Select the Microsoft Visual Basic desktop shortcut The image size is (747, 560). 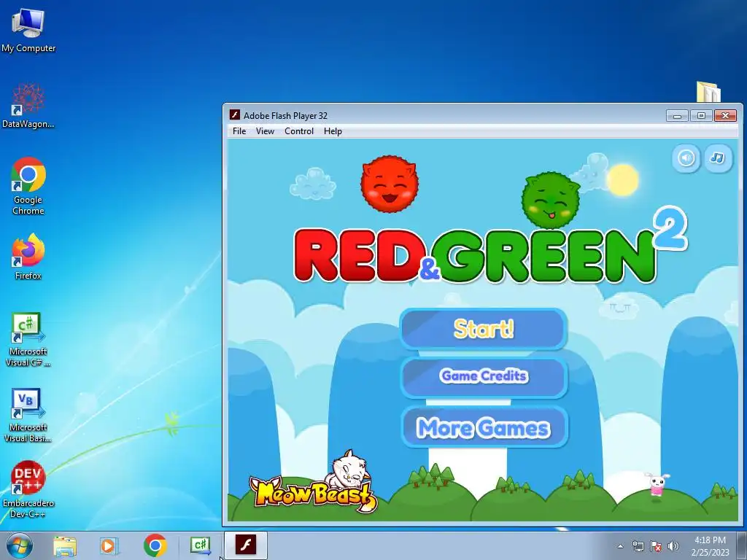[x=28, y=415]
